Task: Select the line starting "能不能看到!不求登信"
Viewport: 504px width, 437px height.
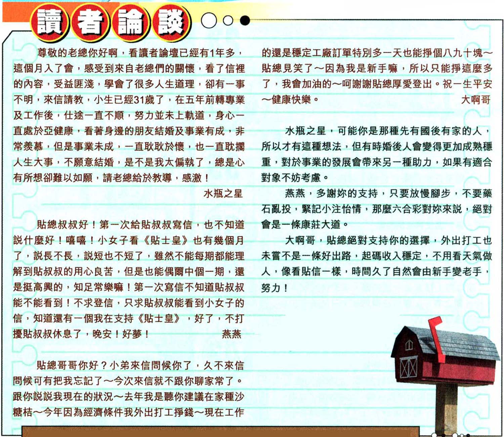Action: (x=129, y=303)
